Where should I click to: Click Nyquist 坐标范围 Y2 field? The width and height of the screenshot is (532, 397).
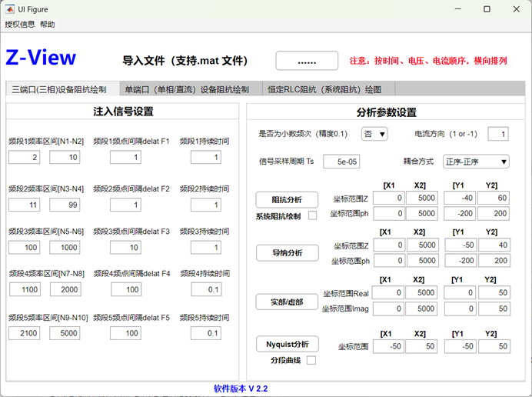pos(494,346)
